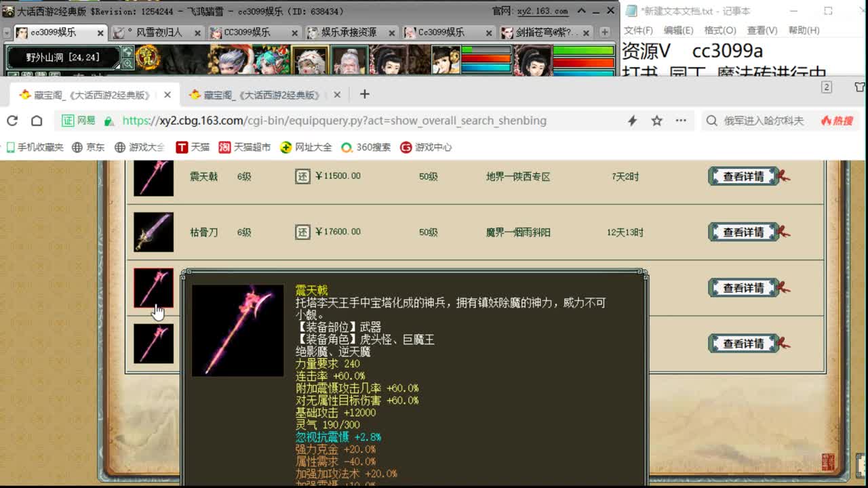This screenshot has height=488, width=868.
Task: Open 编辑(E) menu in Notepad
Action: tap(679, 30)
